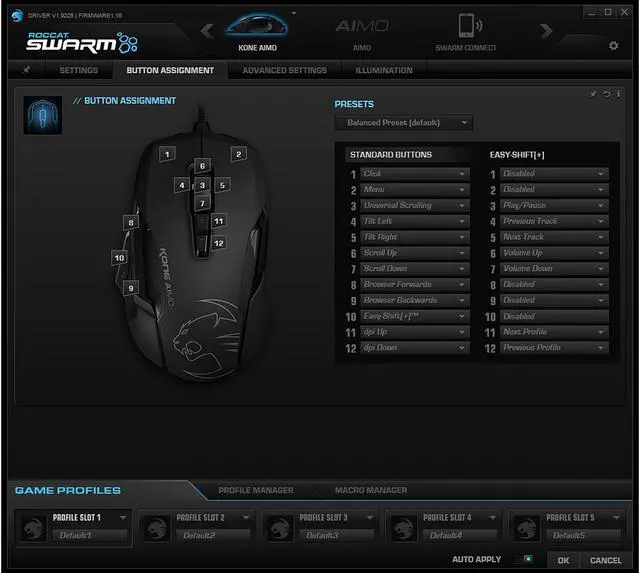The height and width of the screenshot is (573, 640).
Task: Select button marker 2 on the mouse
Action: click(x=239, y=154)
